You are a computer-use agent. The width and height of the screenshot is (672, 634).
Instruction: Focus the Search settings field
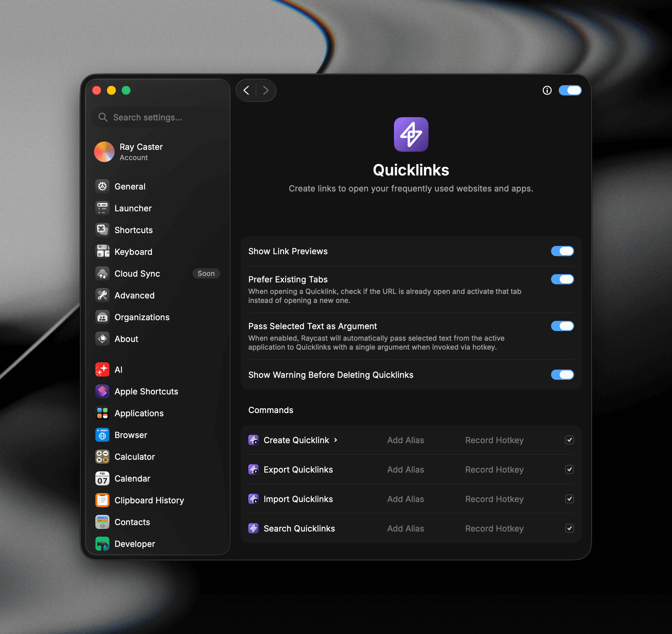tap(157, 118)
